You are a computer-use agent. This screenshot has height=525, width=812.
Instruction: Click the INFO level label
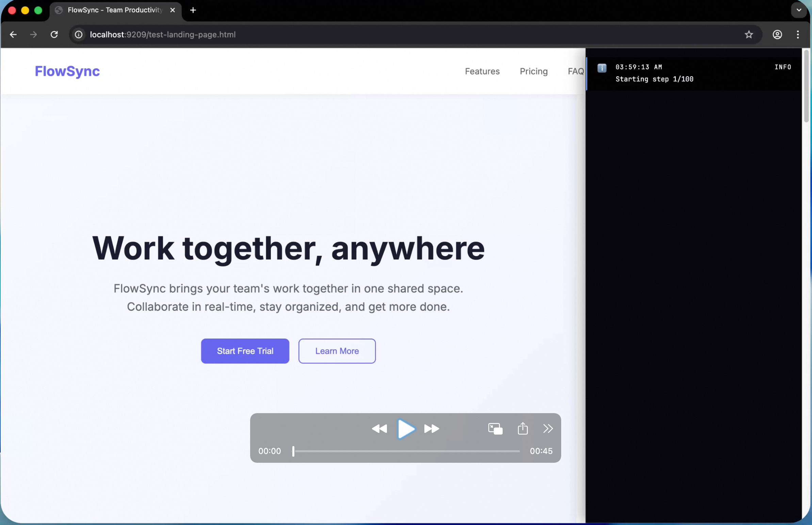point(783,67)
